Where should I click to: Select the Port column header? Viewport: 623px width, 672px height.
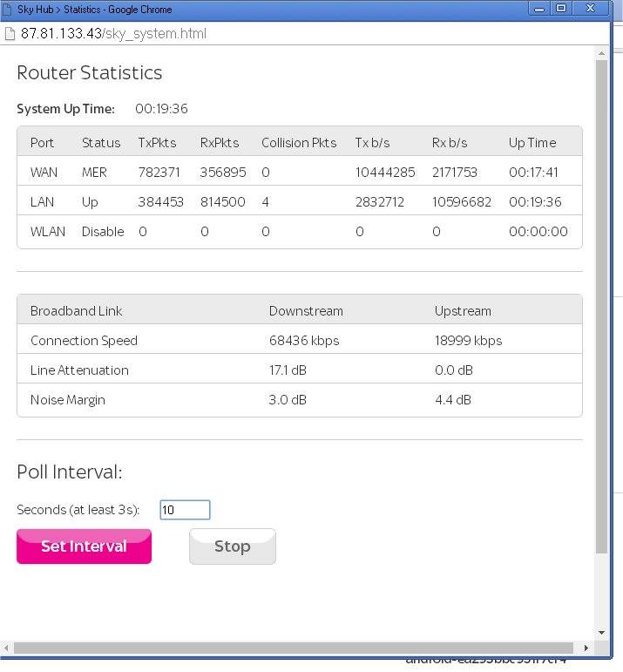click(42, 143)
